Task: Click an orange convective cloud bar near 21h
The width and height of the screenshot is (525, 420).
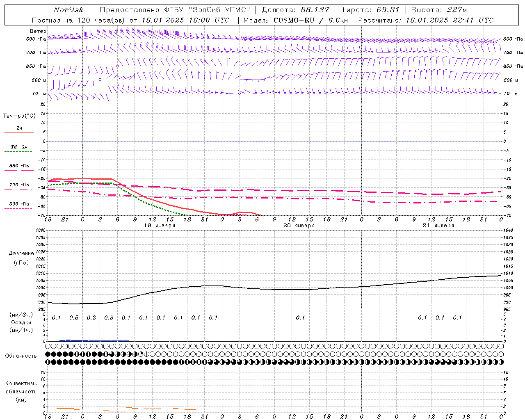Action: tap(65, 408)
